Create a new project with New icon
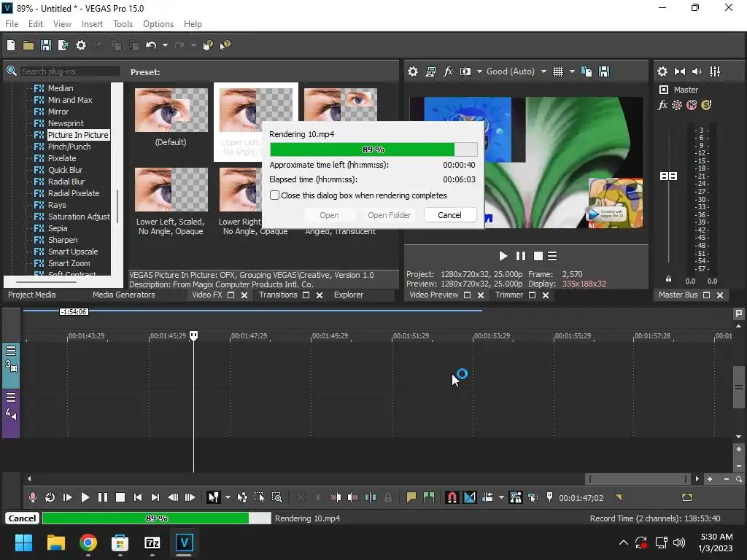 [x=11, y=45]
